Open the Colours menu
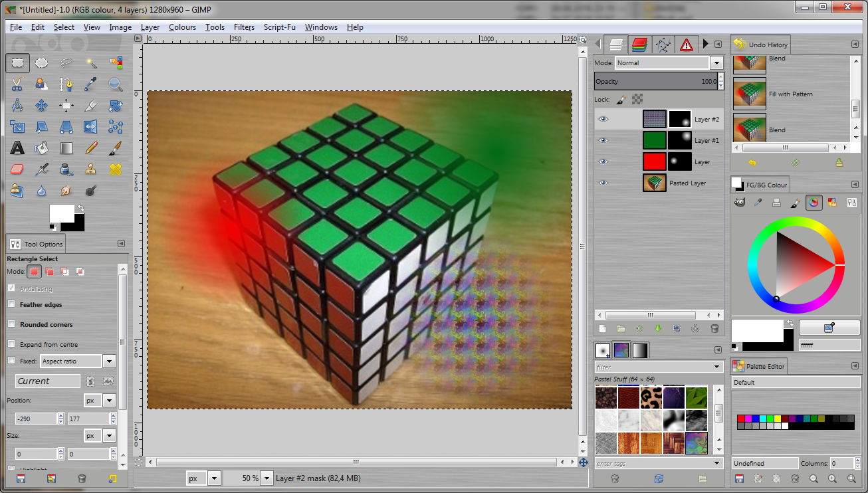The width and height of the screenshot is (868, 493). click(x=182, y=27)
